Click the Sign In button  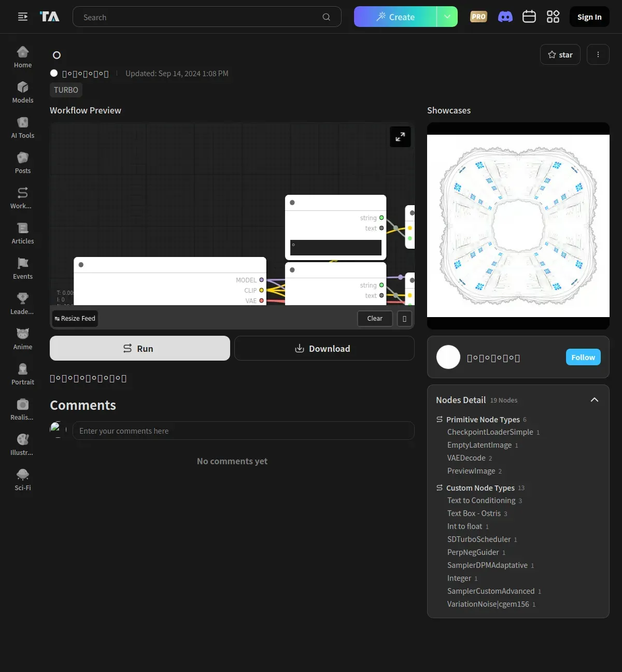pyautogui.click(x=589, y=17)
